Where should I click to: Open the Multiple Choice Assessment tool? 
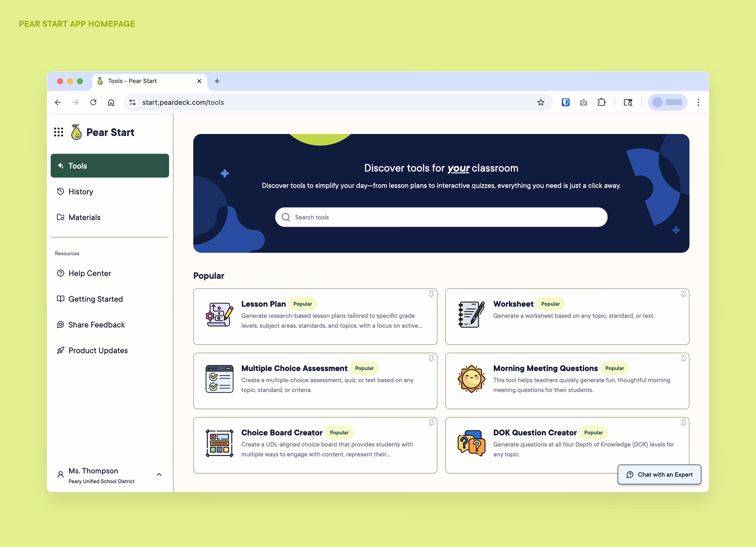pyautogui.click(x=294, y=369)
